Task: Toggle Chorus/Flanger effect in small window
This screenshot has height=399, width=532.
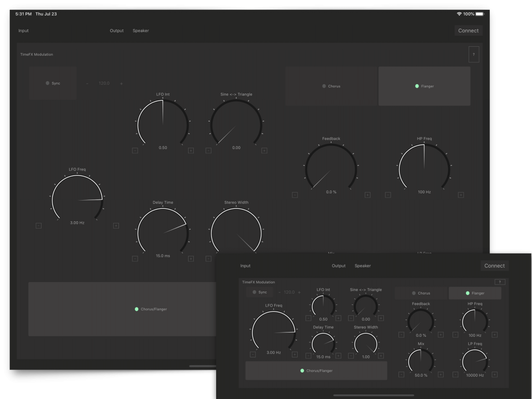Action: [x=316, y=371]
